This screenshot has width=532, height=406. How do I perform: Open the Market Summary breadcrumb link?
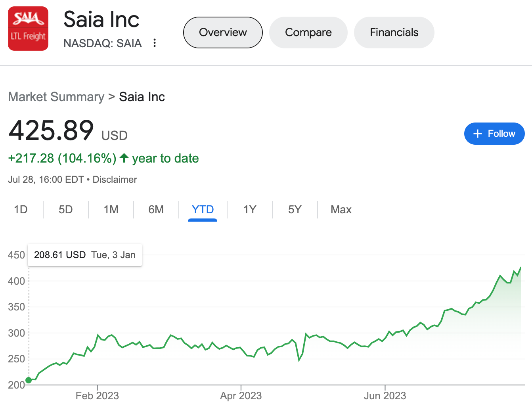tap(56, 97)
